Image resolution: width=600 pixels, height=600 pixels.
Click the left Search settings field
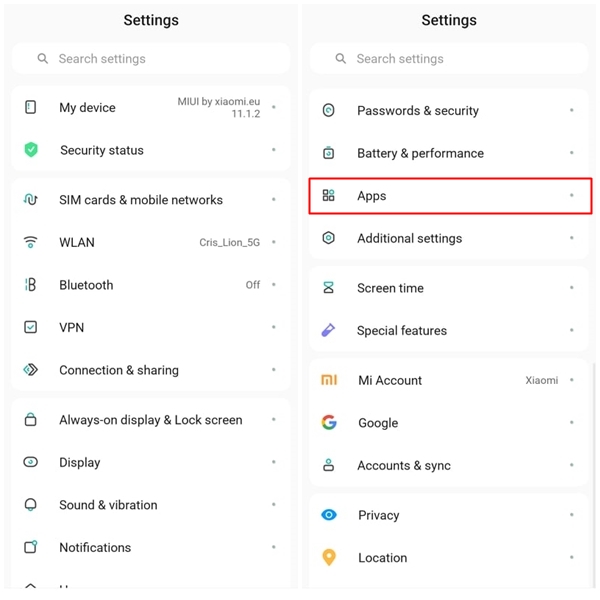pyautogui.click(x=151, y=59)
